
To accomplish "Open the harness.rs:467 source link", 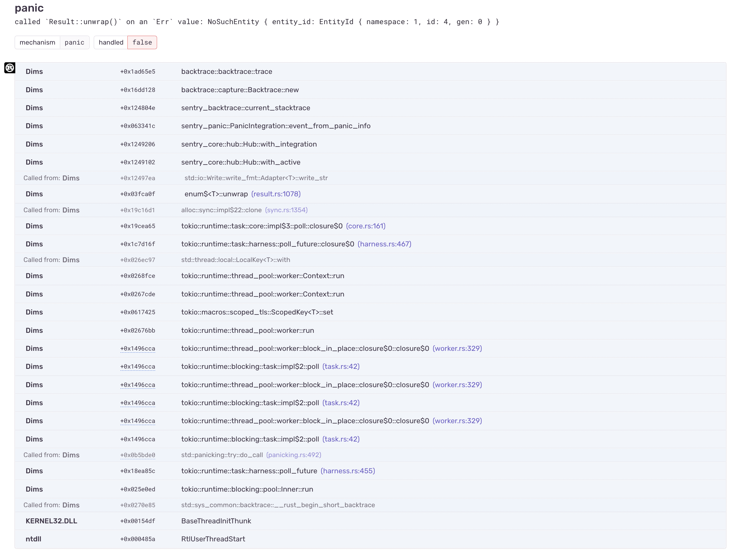I will point(384,244).
